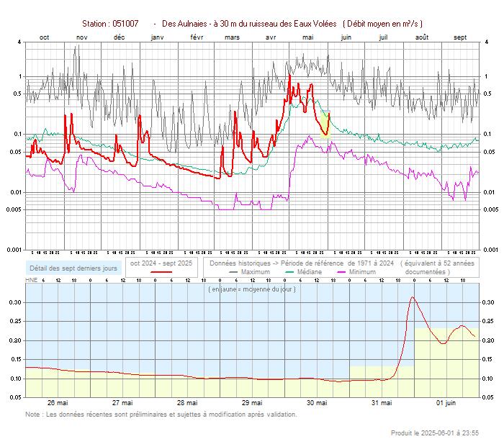Image resolution: width=504 pixels, height=439 pixels.
Task: Select the "28 mai" date label
Action: tap(187, 403)
